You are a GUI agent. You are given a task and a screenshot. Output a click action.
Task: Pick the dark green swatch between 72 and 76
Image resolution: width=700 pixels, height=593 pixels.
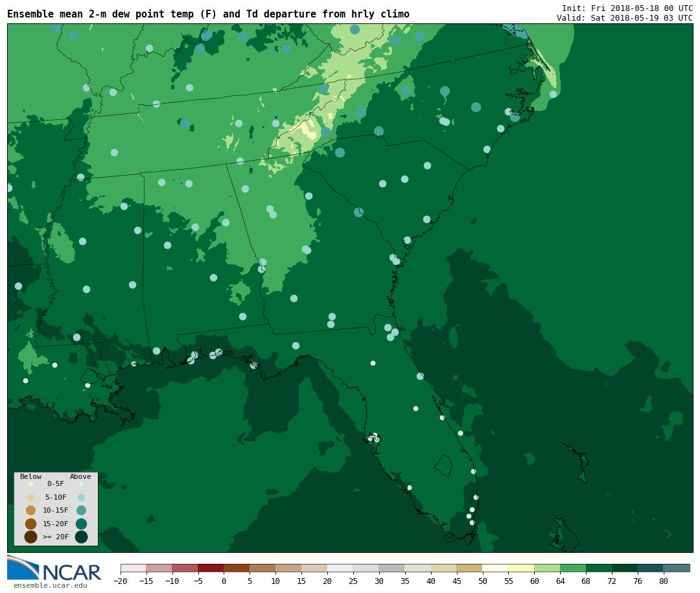(x=625, y=568)
